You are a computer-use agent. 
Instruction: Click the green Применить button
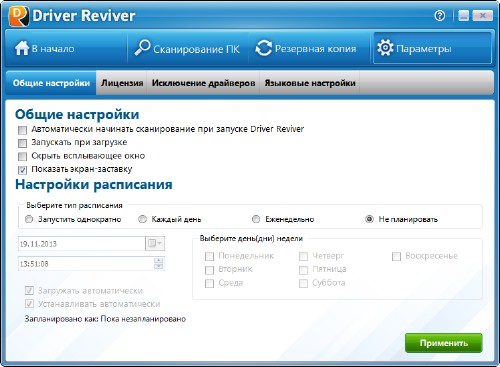[444, 343]
